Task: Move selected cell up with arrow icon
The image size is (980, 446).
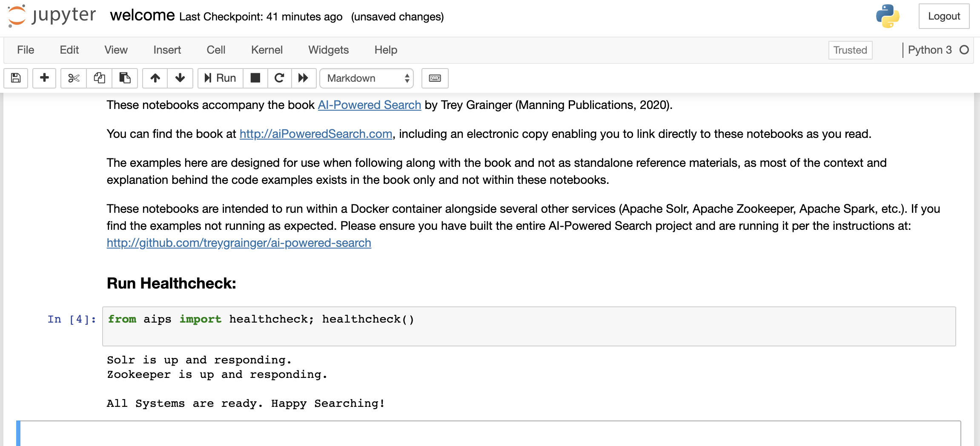Action: pos(155,78)
